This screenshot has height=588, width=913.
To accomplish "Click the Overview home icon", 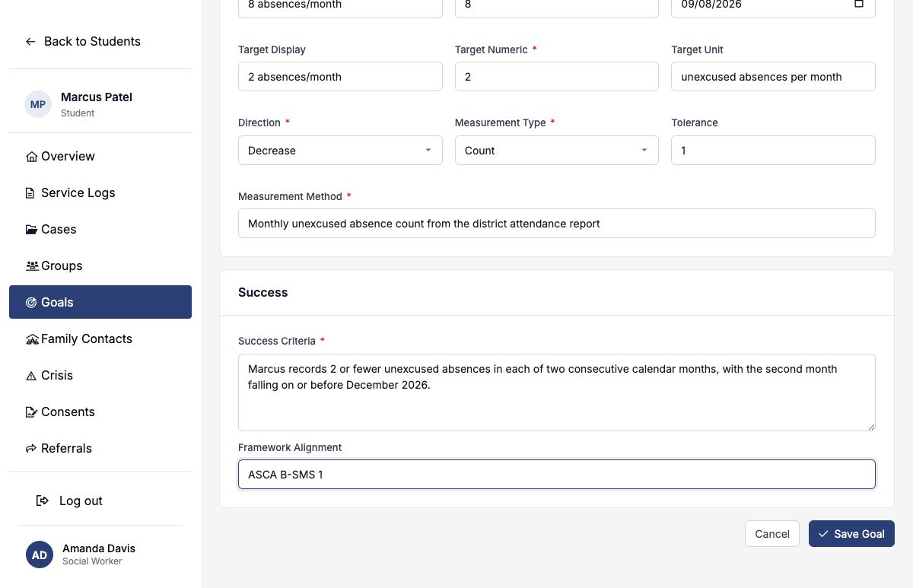I will pyautogui.click(x=31, y=157).
